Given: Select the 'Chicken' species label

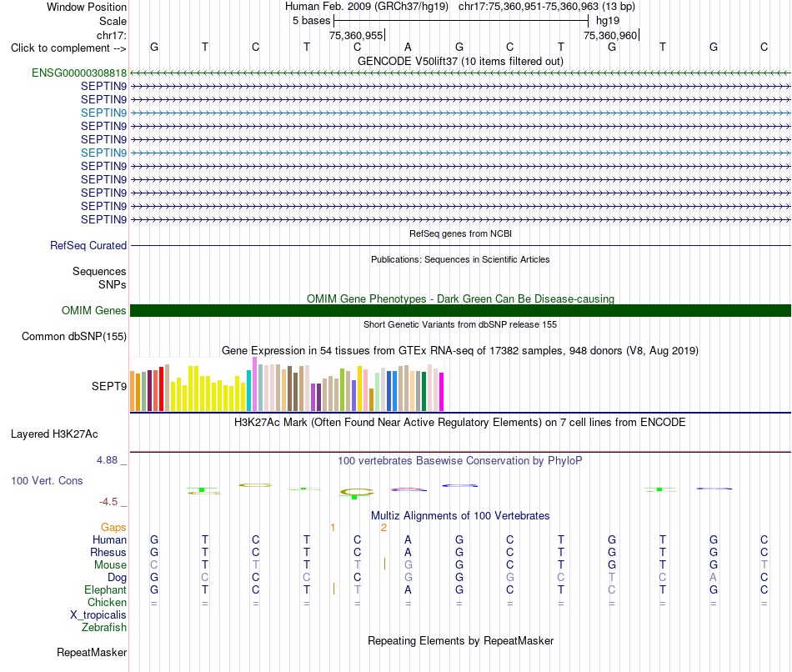Looking at the screenshot, I should point(107,602).
